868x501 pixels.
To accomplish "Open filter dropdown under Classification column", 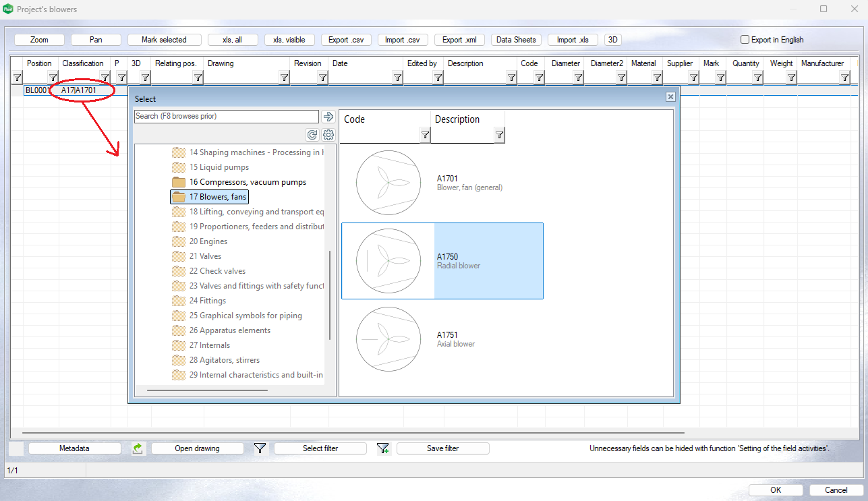I will 105,78.
